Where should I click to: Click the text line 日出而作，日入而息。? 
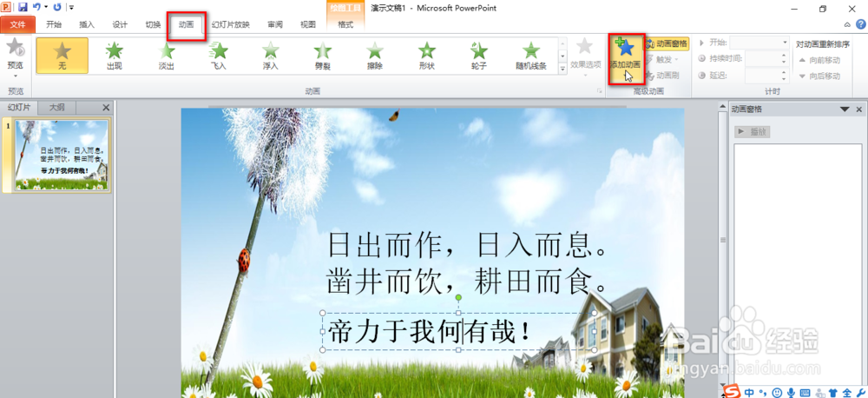(467, 244)
